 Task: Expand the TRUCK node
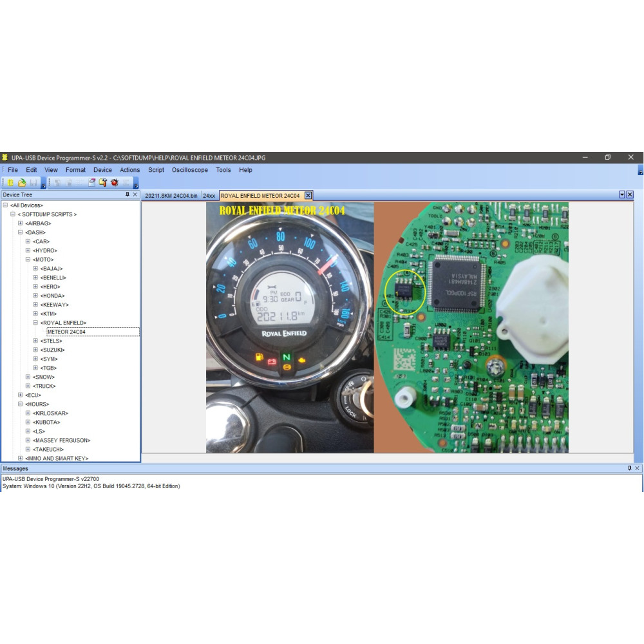[x=28, y=386]
